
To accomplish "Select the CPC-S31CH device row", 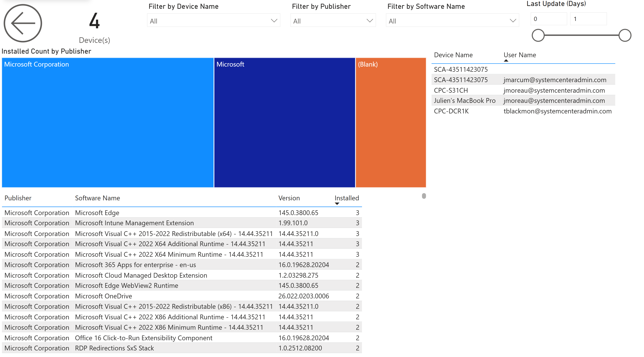I will 523,90.
